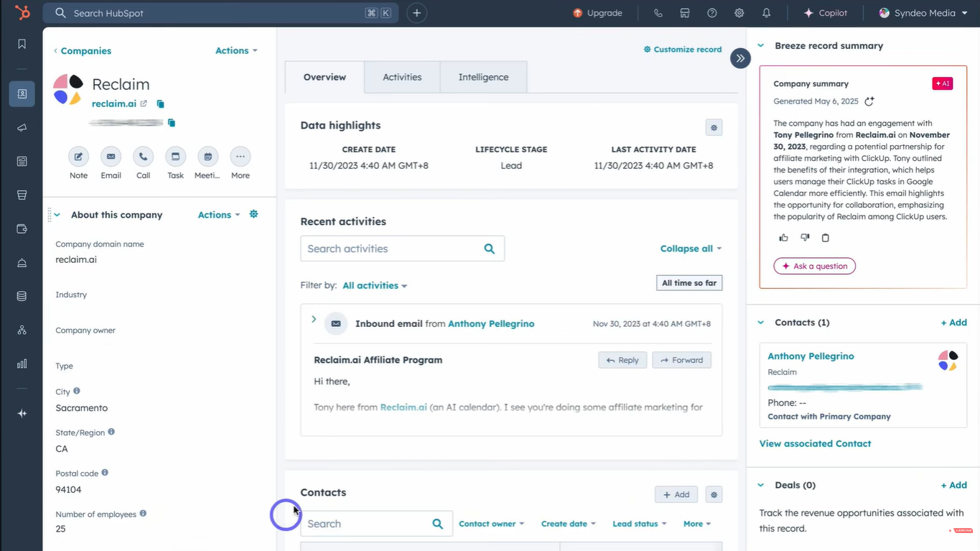The width and height of the screenshot is (980, 551).
Task: Click the Task action icon
Action: point(175,157)
